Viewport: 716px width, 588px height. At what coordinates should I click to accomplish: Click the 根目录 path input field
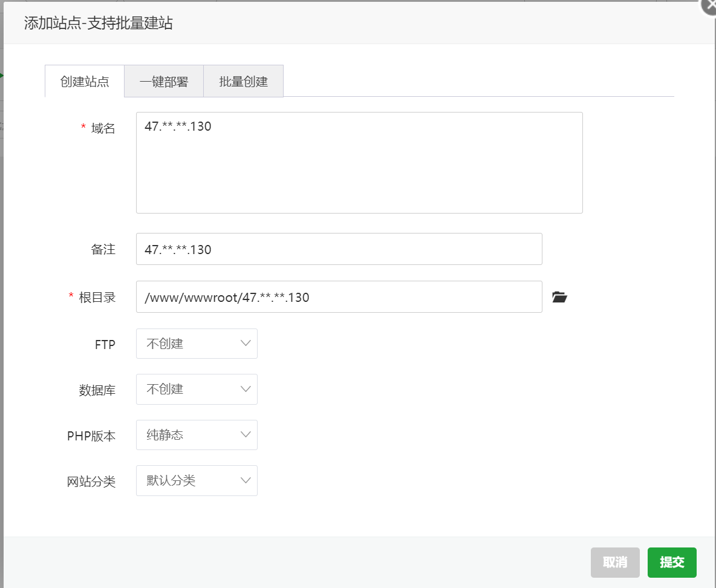coord(339,297)
